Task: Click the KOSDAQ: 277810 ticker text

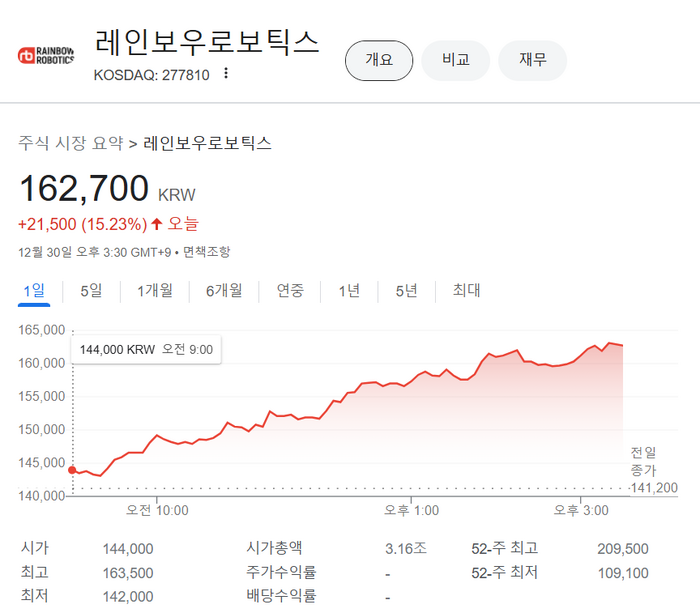Action: (151, 75)
